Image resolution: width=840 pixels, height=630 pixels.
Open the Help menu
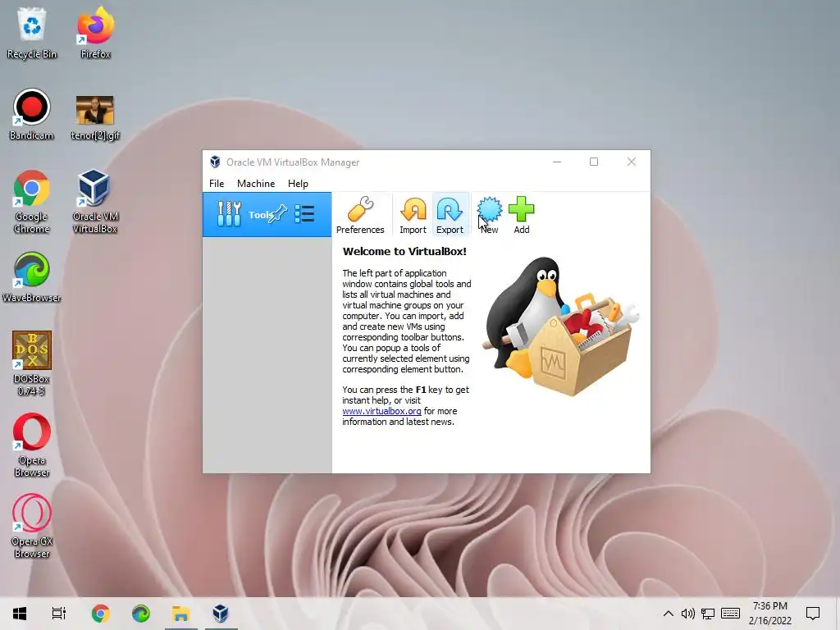[x=298, y=183]
